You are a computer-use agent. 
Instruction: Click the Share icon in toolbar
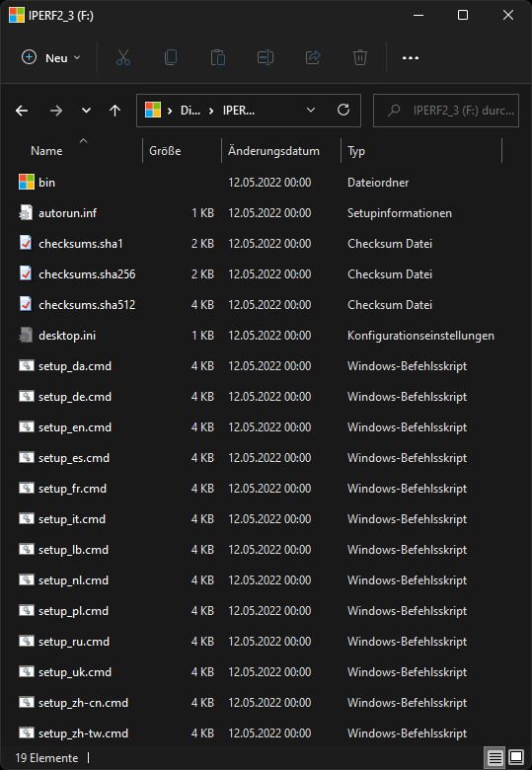coord(313,57)
